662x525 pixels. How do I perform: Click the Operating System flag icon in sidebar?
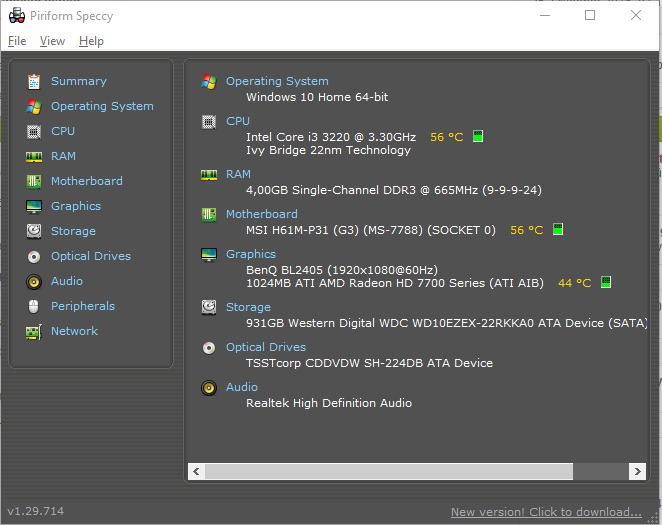[34, 107]
